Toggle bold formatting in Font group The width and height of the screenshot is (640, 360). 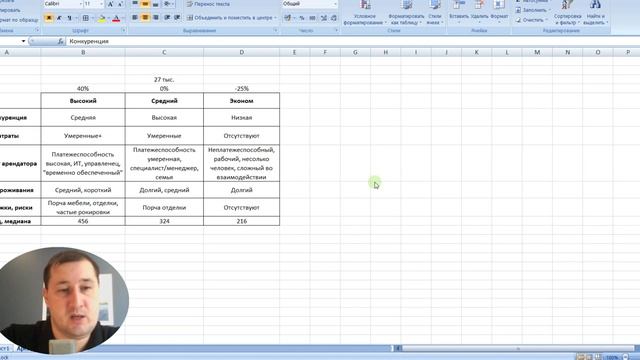[x=49, y=18]
